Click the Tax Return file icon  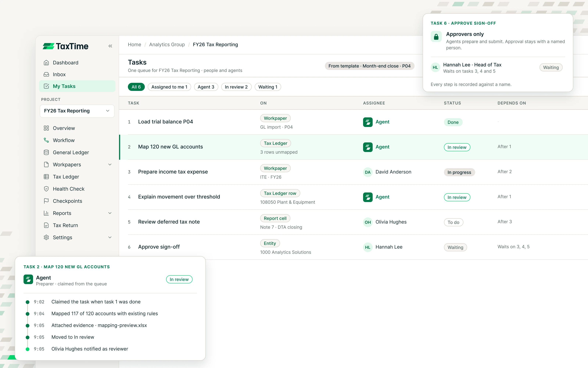coord(46,226)
